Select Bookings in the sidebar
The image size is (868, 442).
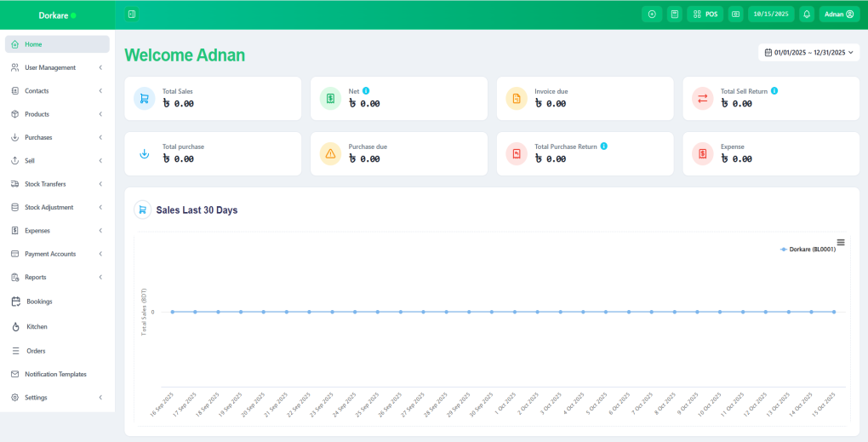click(39, 301)
